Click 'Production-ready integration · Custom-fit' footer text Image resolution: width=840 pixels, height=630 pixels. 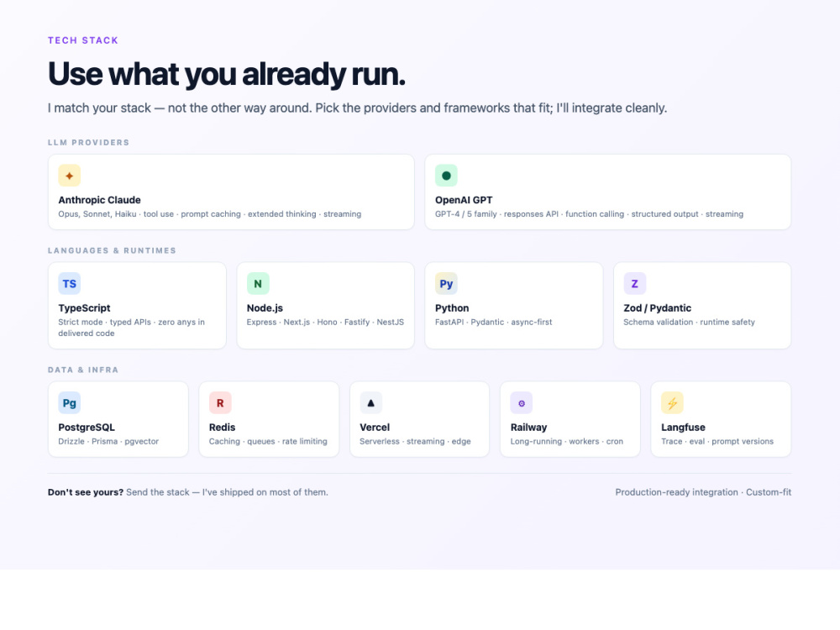pos(703,492)
